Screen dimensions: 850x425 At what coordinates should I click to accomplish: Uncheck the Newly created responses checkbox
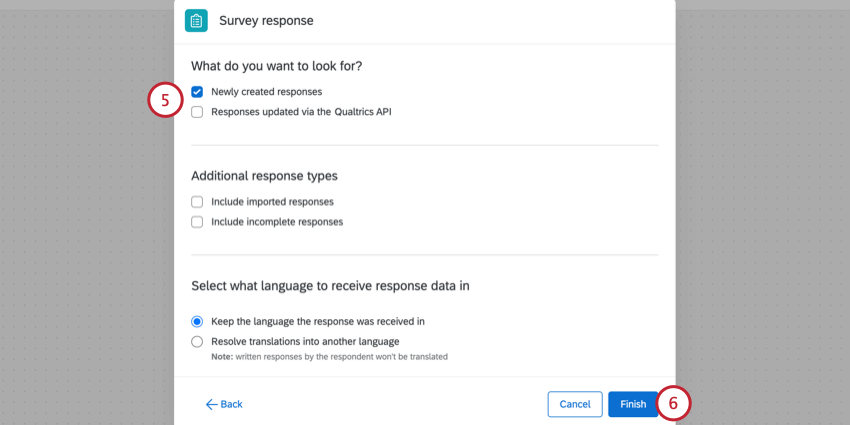click(x=197, y=91)
